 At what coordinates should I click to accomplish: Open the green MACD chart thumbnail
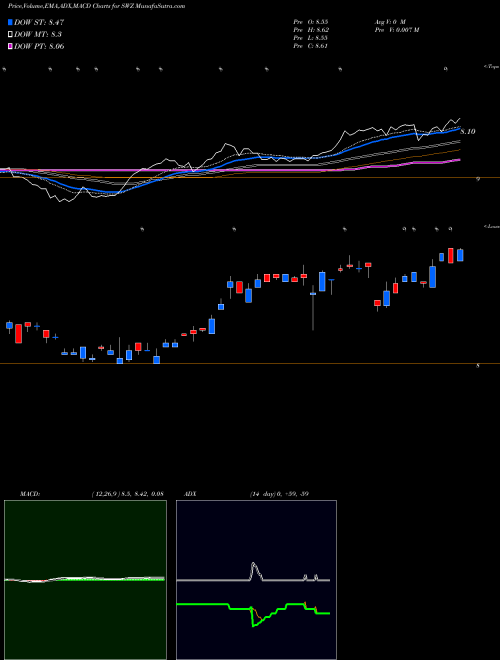[x=85, y=580]
